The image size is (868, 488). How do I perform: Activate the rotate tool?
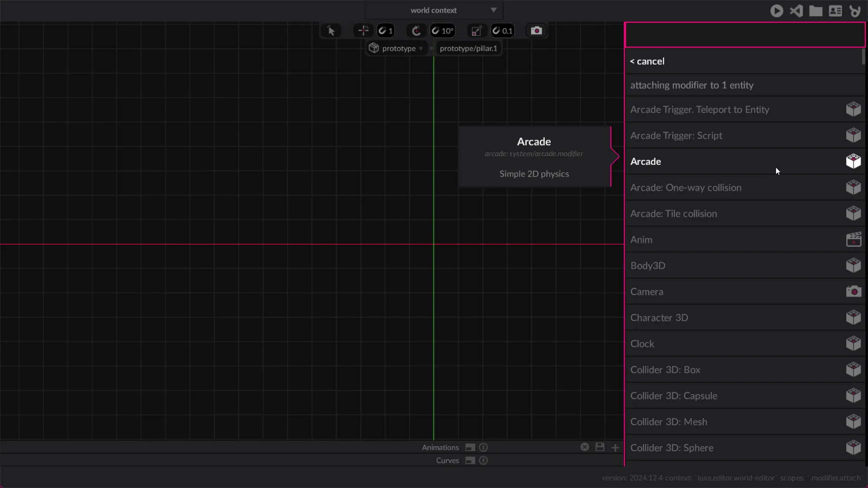416,31
